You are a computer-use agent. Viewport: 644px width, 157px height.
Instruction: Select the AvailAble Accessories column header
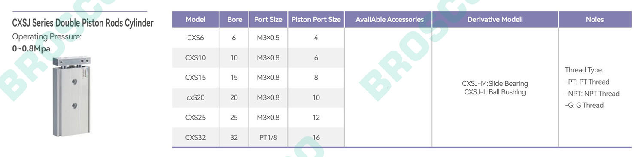click(x=389, y=19)
